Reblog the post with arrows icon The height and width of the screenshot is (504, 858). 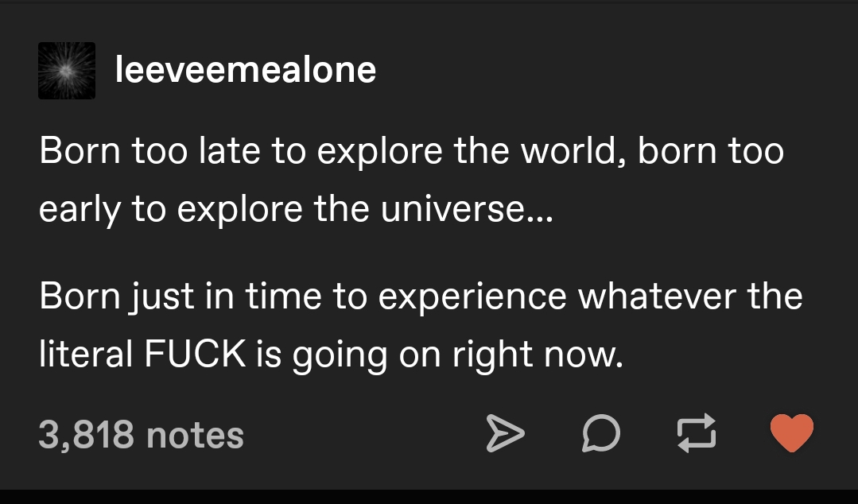696,434
